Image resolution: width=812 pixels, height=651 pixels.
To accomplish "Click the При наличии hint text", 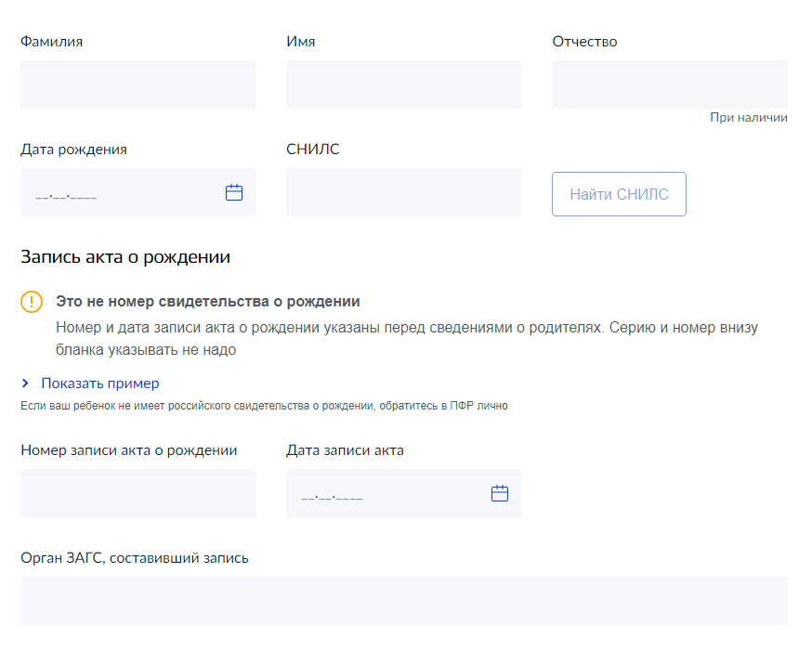I will pyautogui.click(x=748, y=118).
